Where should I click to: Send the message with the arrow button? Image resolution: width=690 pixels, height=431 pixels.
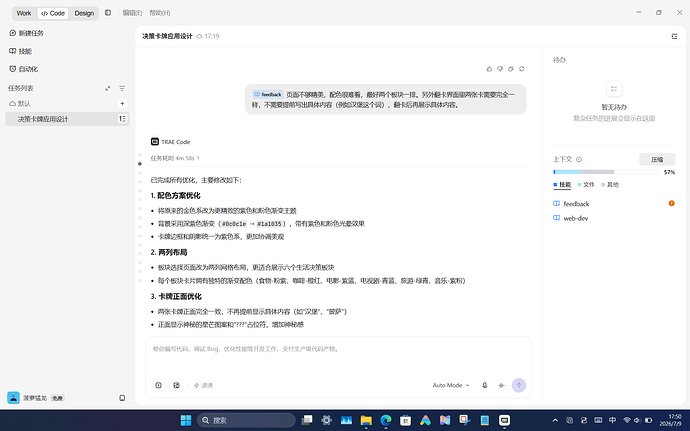519,385
